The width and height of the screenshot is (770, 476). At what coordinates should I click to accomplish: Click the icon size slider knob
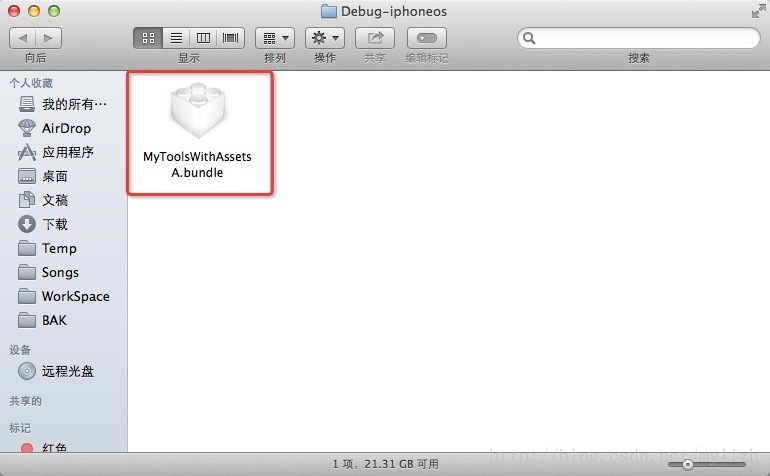[688, 464]
